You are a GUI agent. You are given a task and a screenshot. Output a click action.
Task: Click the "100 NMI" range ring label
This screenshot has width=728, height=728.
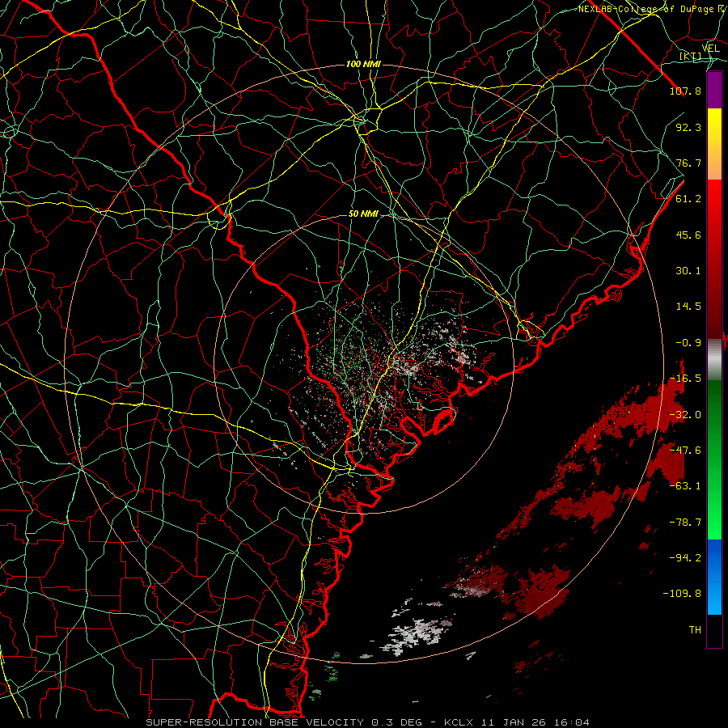pyautogui.click(x=363, y=64)
